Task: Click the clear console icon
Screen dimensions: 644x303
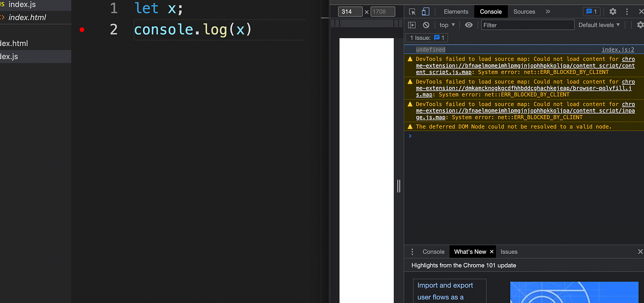Action: point(426,25)
